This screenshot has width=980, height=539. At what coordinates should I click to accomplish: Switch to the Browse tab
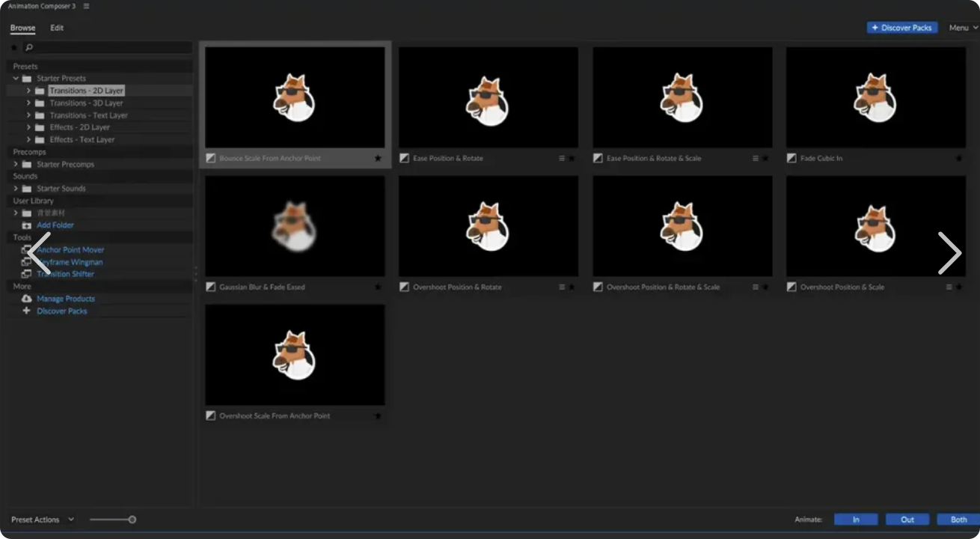pyautogui.click(x=22, y=28)
